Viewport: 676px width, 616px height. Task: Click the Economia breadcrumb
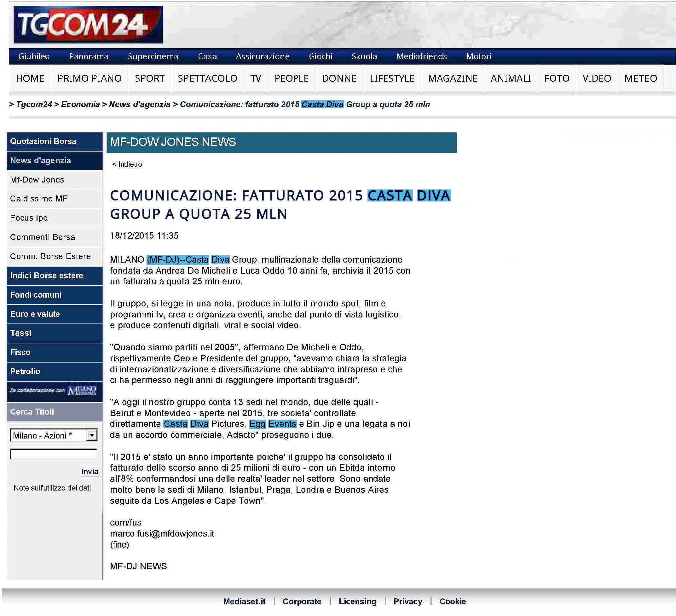(x=80, y=105)
